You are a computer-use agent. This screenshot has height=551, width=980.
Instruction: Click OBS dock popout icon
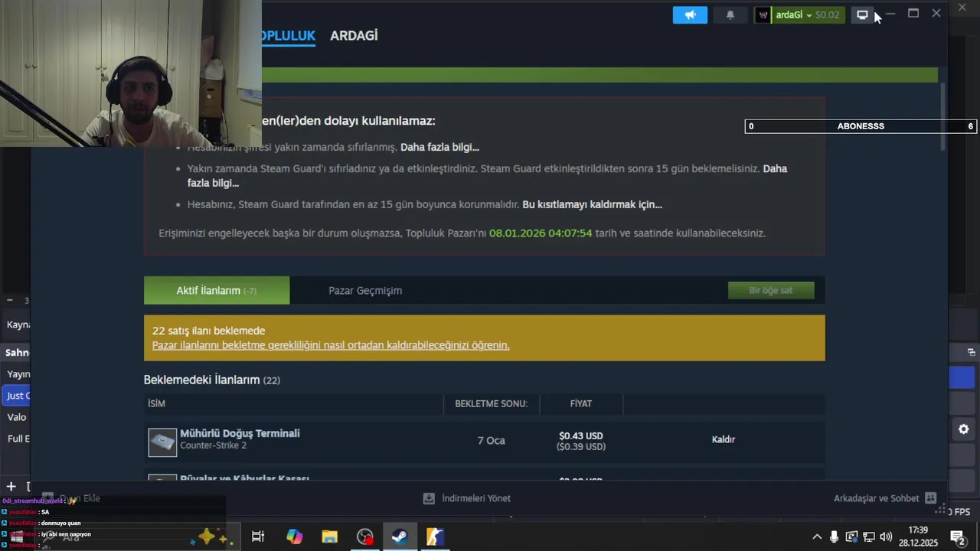tap(971, 352)
